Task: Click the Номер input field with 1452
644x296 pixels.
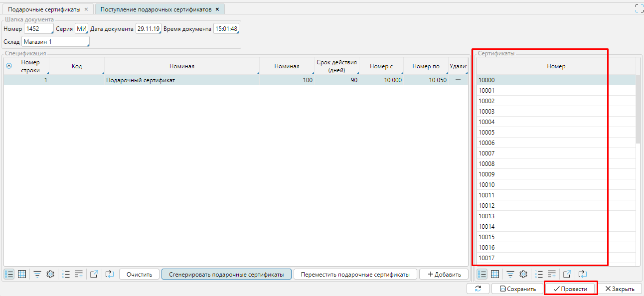Action: pyautogui.click(x=38, y=29)
